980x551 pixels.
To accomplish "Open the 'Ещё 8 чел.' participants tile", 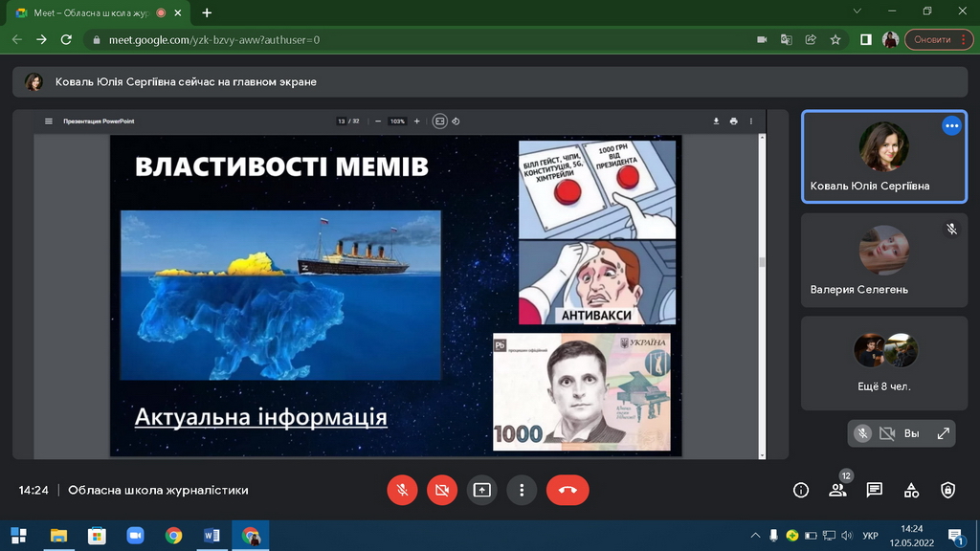I will click(x=884, y=363).
